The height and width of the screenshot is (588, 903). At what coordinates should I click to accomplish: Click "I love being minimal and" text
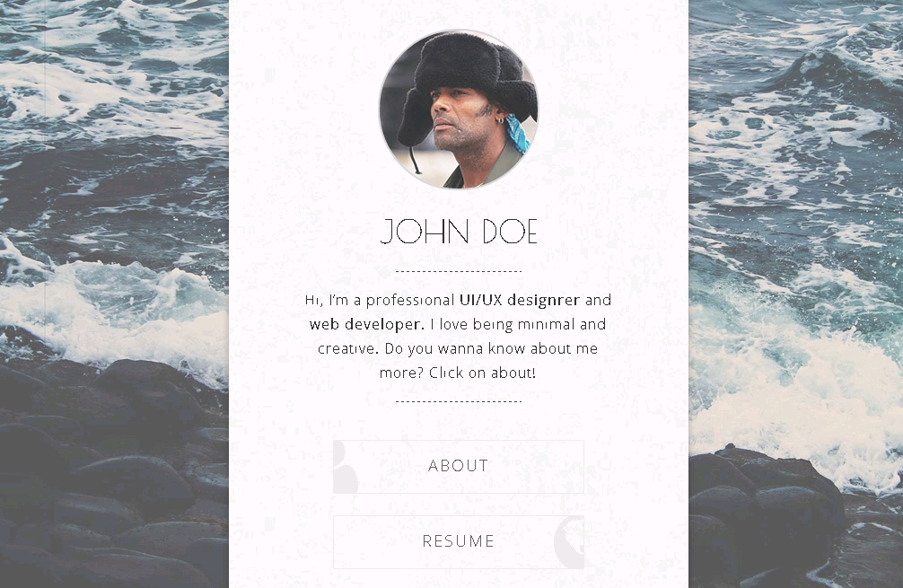pyautogui.click(x=518, y=324)
